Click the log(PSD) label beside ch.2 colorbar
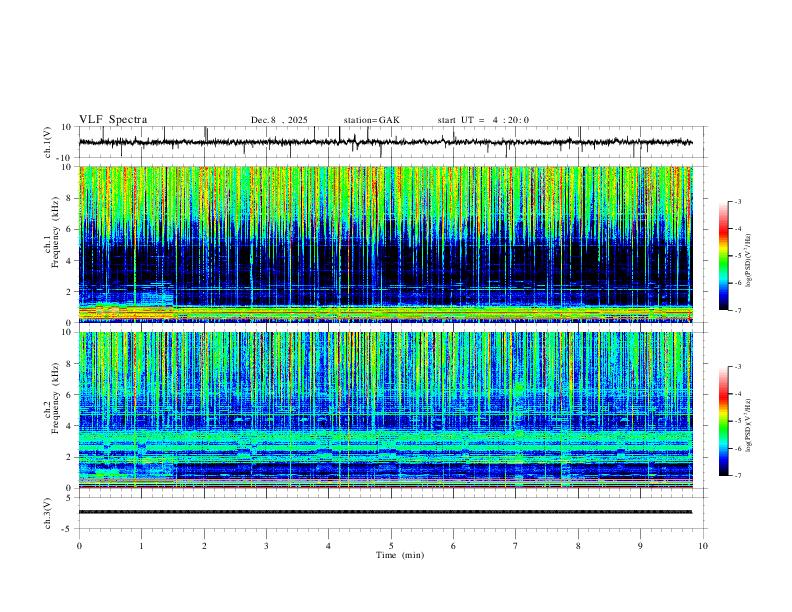Viewport: 792px width, 612px height. coord(748,426)
